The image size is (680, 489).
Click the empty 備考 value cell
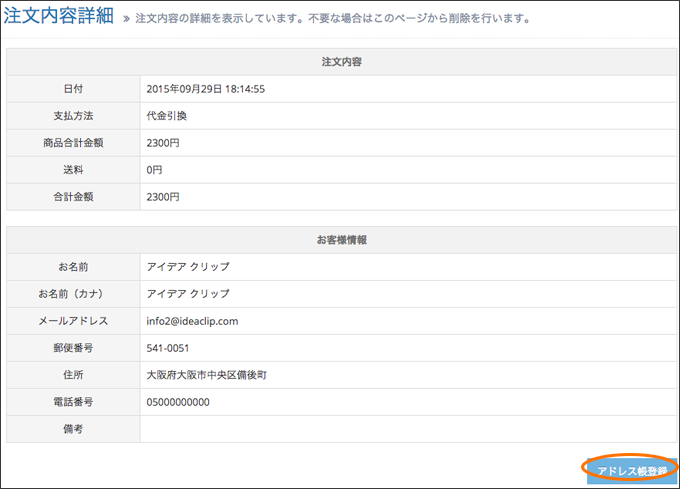(x=408, y=429)
